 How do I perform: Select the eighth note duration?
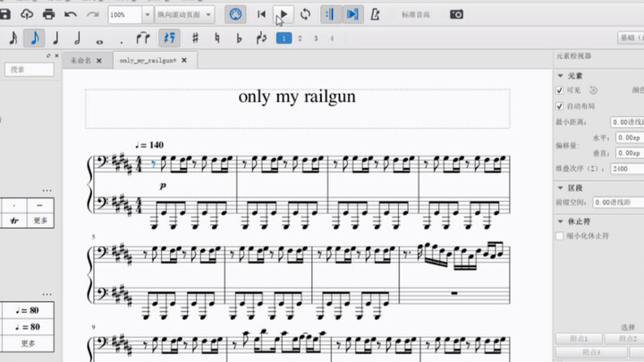click(x=34, y=38)
